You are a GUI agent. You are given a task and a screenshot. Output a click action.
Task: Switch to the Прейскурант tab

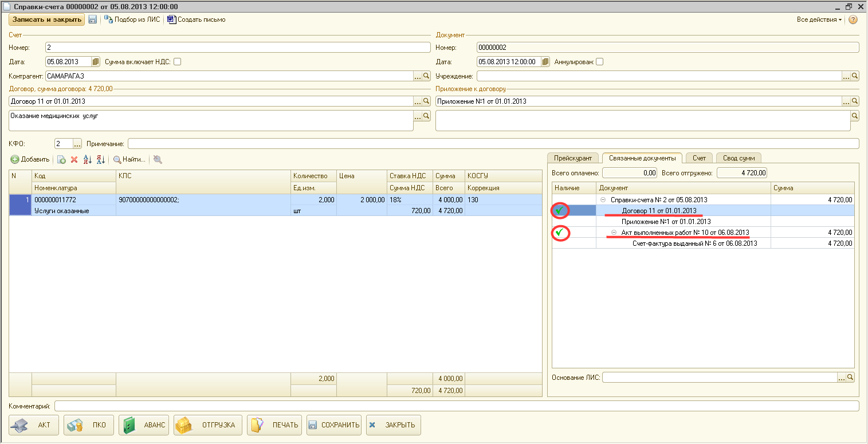[x=573, y=158]
